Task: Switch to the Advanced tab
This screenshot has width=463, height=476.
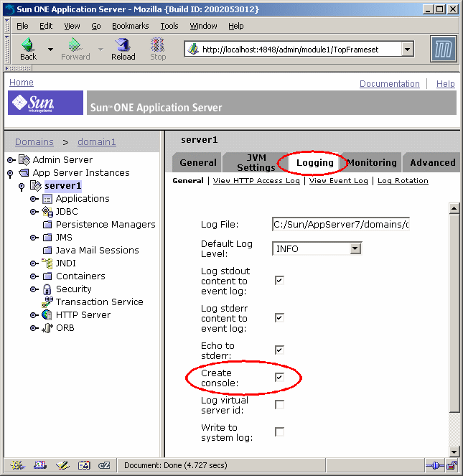Action: [x=432, y=163]
